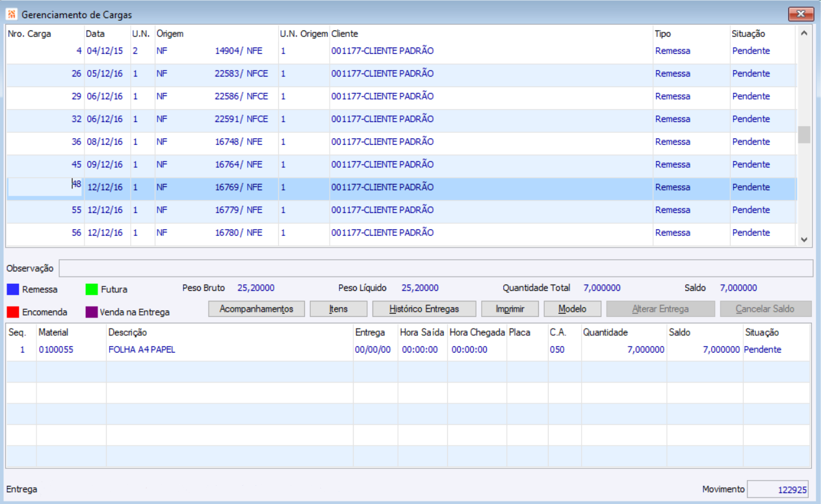Screen dimensions: 821x504
Task: Select cargo row number 55
Action: 401,210
